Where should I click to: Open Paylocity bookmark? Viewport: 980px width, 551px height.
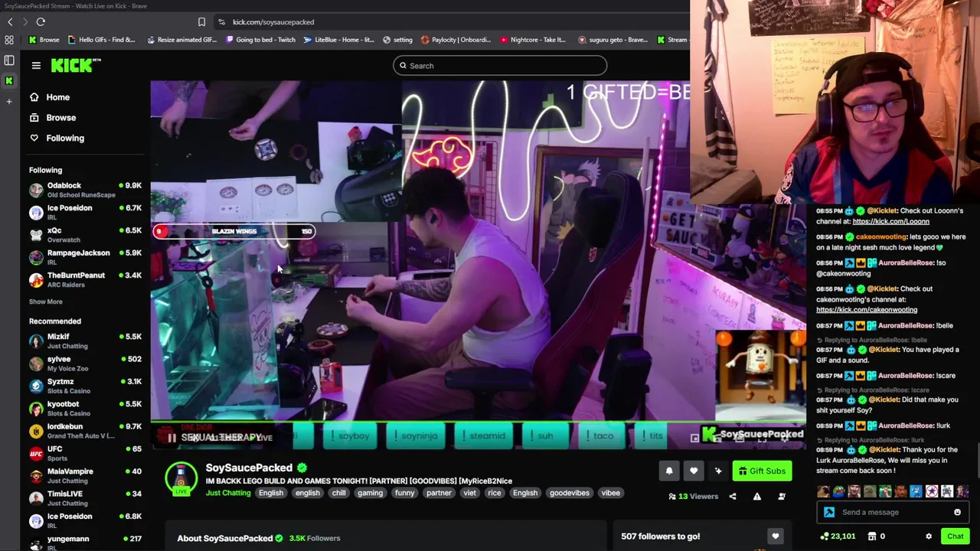click(455, 40)
